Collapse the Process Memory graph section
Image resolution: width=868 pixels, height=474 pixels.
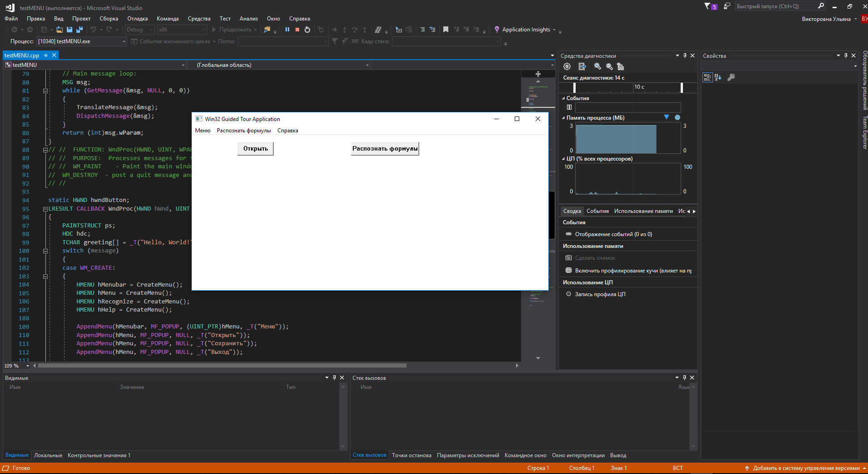[x=563, y=118]
